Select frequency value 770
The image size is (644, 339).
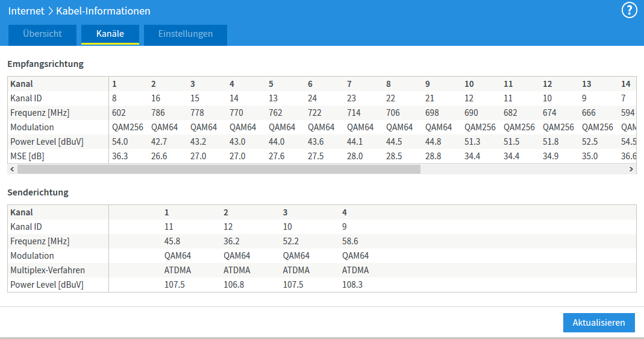point(236,113)
